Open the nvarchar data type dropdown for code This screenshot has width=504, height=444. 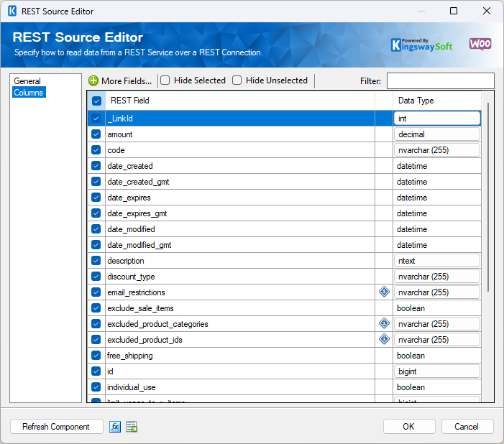coord(437,149)
